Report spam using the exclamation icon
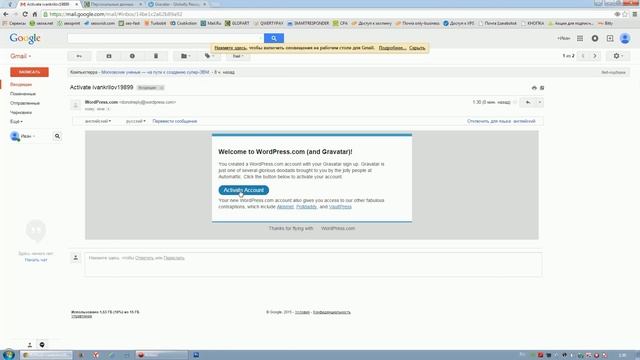The height and width of the screenshot is (360, 640). click(132, 56)
